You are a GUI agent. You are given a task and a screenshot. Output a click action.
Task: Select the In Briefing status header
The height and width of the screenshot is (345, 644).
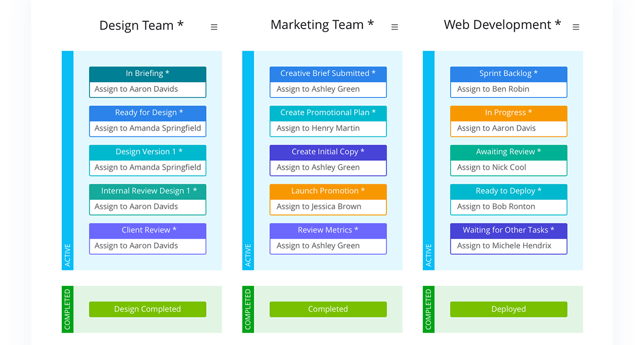[148, 74]
